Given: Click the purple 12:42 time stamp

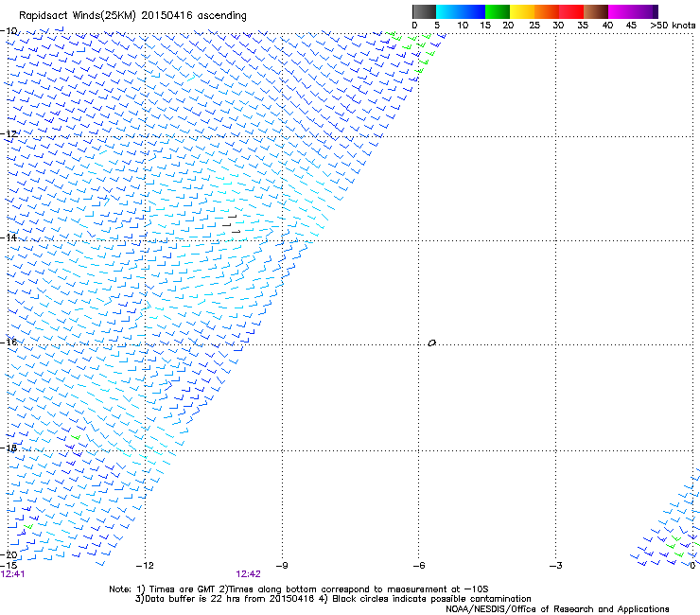Looking at the screenshot, I should tap(248, 574).
